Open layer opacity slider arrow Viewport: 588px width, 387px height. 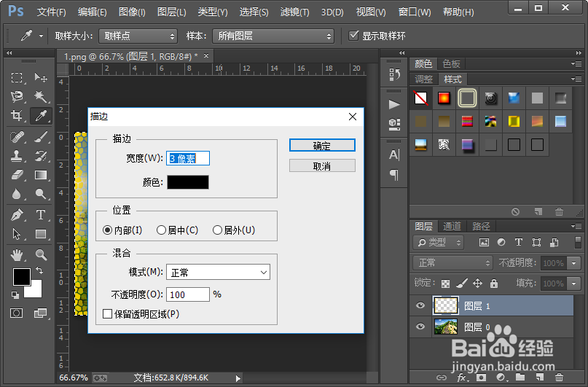[573, 263]
